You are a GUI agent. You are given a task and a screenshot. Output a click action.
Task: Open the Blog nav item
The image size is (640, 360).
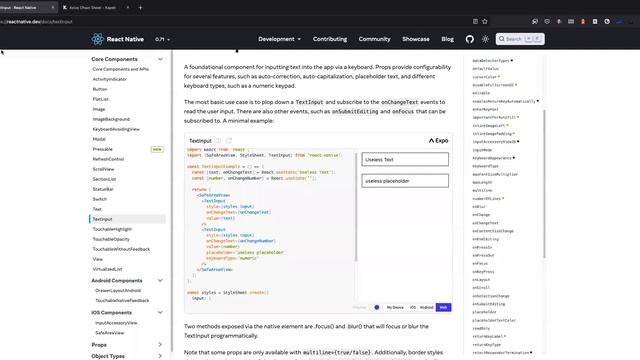[447, 39]
